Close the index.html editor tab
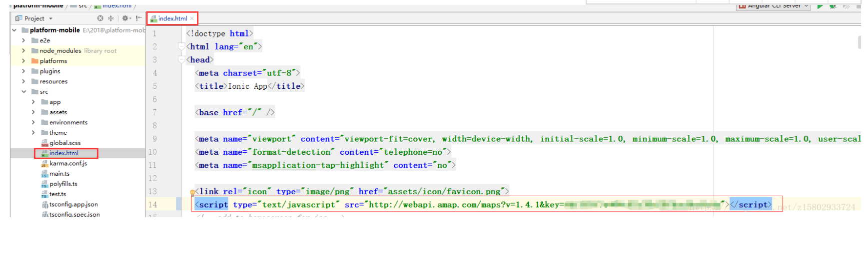 [x=192, y=18]
